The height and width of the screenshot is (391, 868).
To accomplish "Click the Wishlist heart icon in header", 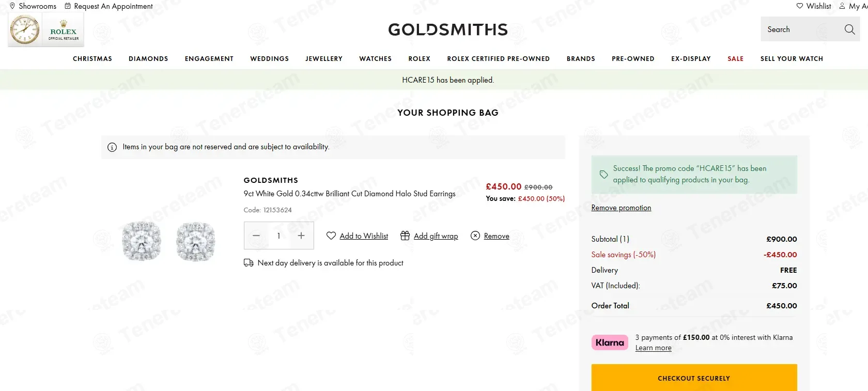I will point(800,6).
